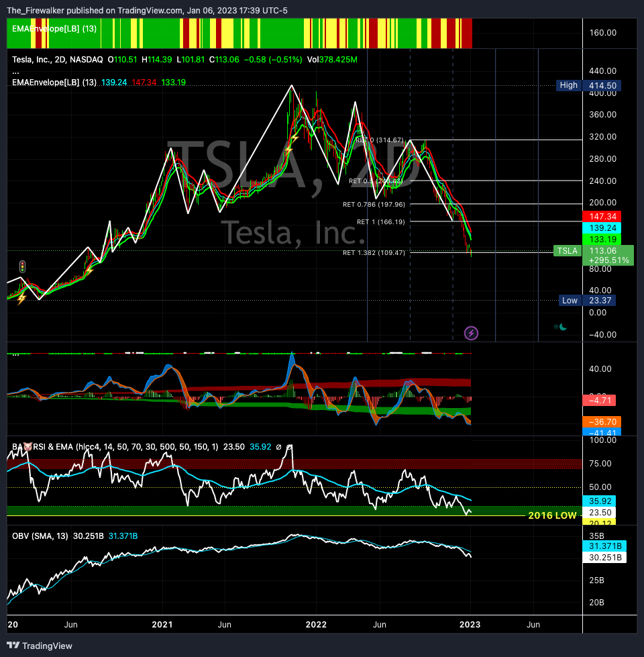
Task: Click the 31.371B OBV axis tag
Action: click(x=604, y=546)
